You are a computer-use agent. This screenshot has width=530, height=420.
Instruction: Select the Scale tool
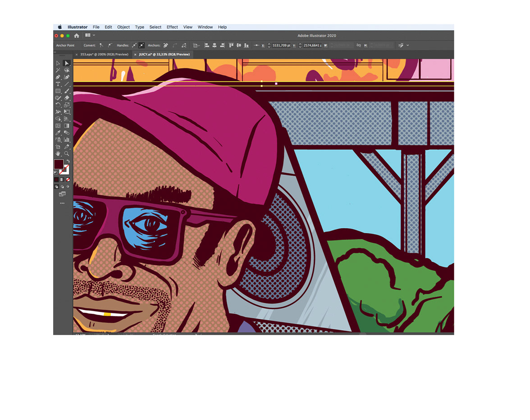coord(67,105)
